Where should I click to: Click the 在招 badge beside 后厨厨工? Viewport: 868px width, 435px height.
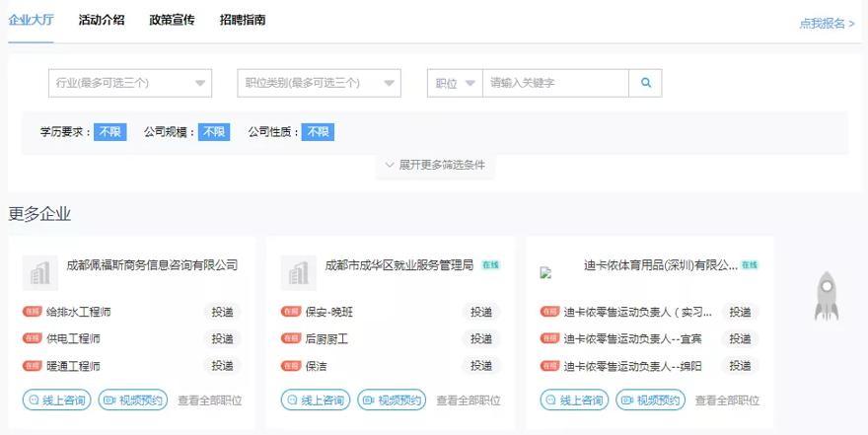291,338
